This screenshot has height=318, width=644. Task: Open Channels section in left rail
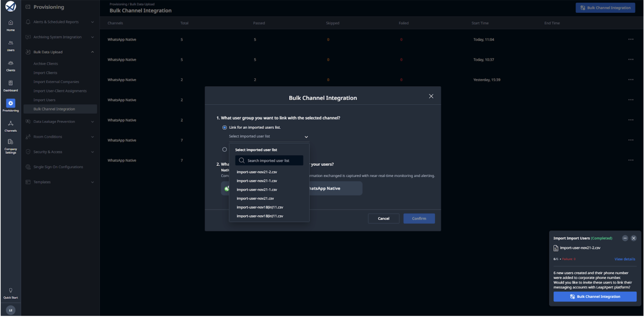click(x=11, y=126)
